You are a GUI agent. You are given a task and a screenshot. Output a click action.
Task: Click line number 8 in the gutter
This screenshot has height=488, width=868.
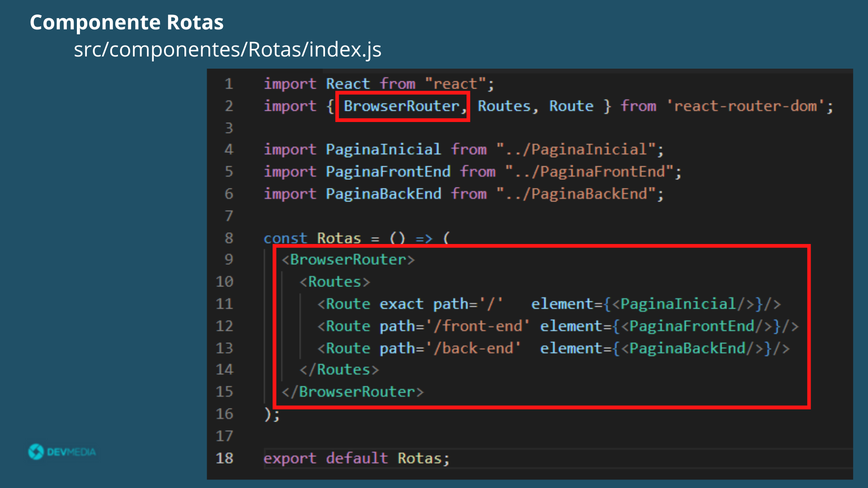pyautogui.click(x=229, y=238)
